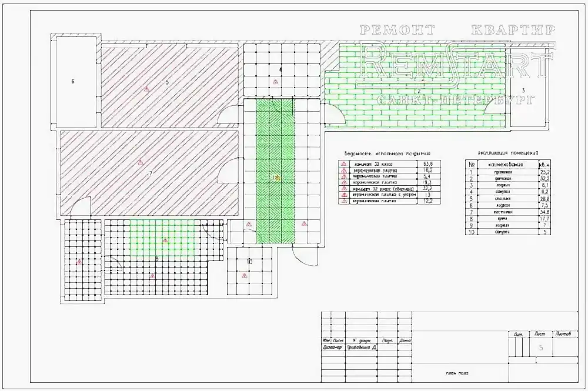Select the "Дата" column header in the title block
This screenshot has height=391, width=588.
click(x=405, y=340)
